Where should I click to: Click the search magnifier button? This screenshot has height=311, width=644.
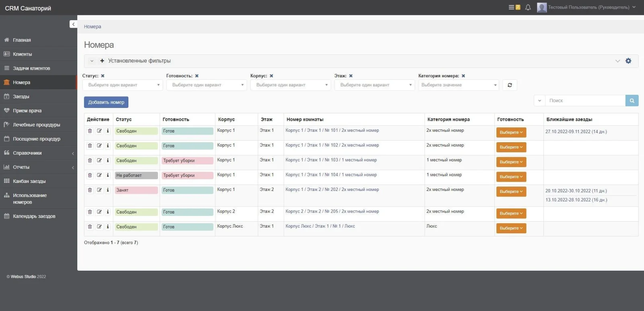point(632,101)
